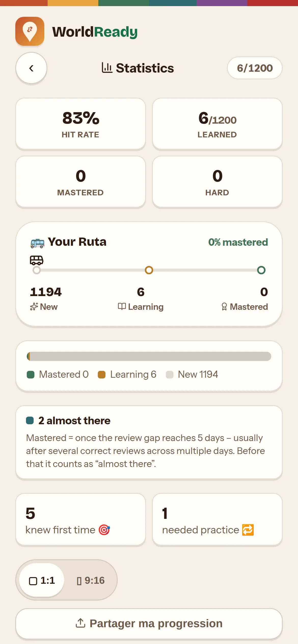Click the award ribbon Mastered icon
The image size is (298, 644).
(224, 307)
